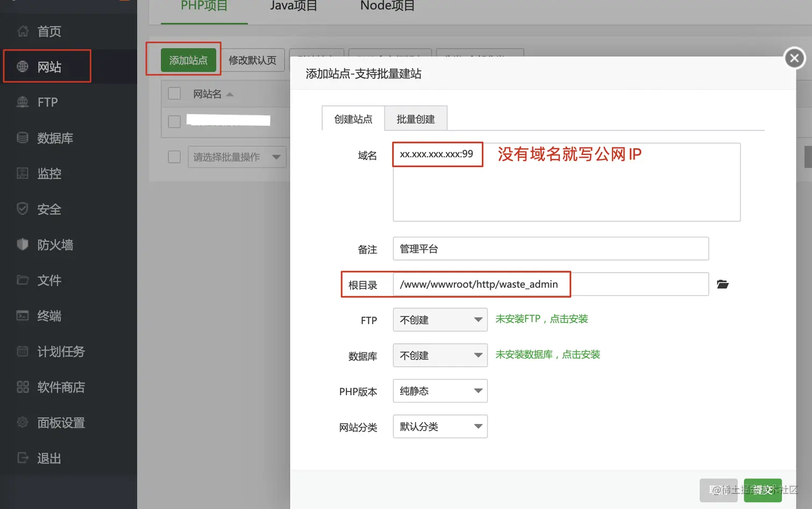Click the database icon beside 数据库

(23, 138)
